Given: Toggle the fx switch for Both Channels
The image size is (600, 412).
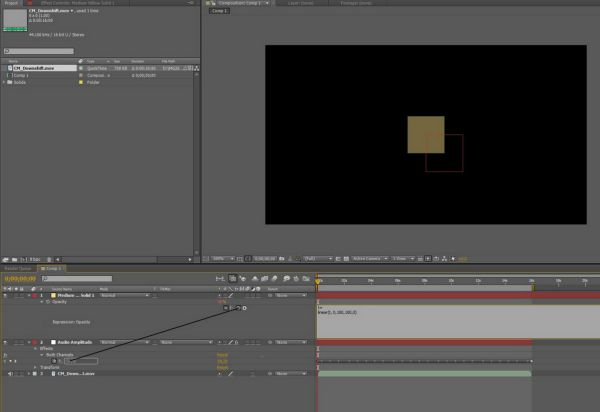Looking at the screenshot, I should [x=5, y=355].
